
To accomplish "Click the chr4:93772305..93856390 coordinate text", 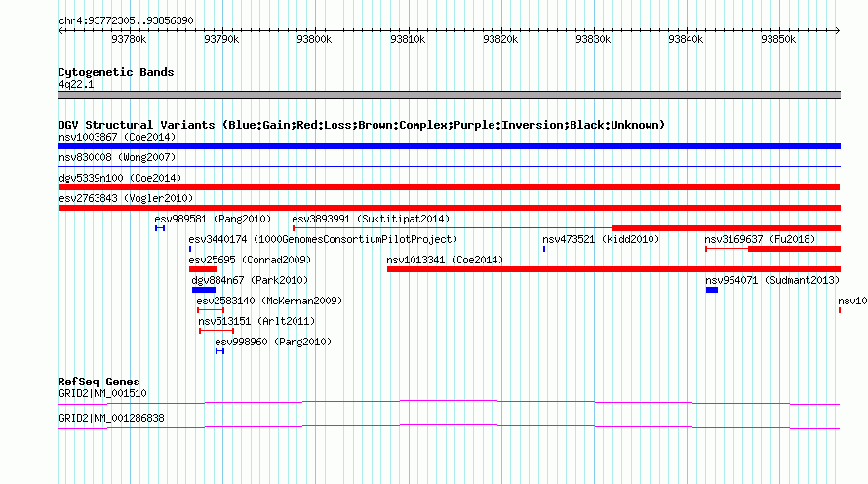I will pos(126,20).
